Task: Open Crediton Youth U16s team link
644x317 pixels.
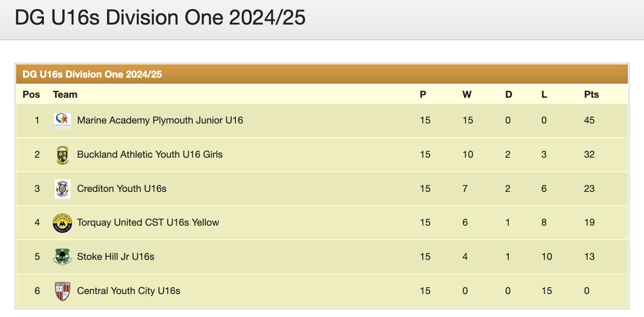Action: (x=122, y=189)
